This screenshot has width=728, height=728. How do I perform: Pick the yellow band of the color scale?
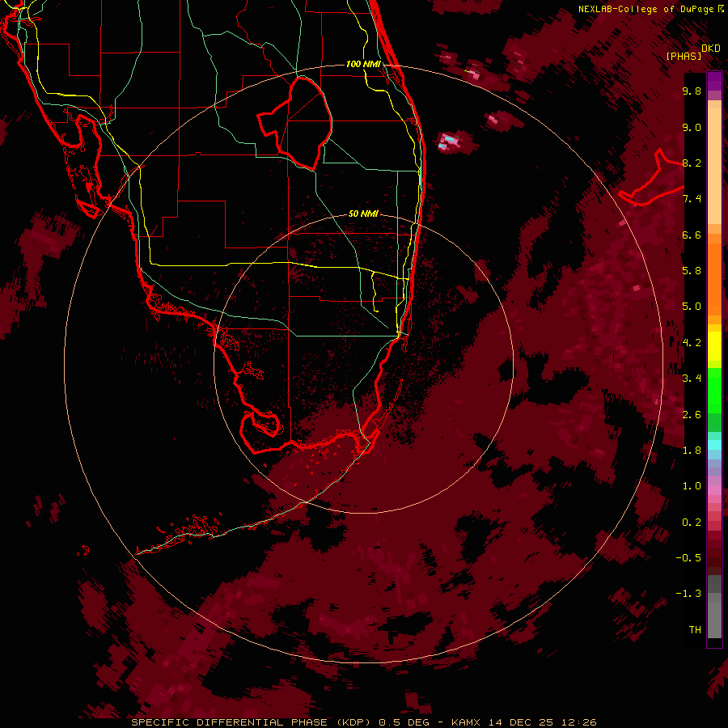tap(714, 346)
